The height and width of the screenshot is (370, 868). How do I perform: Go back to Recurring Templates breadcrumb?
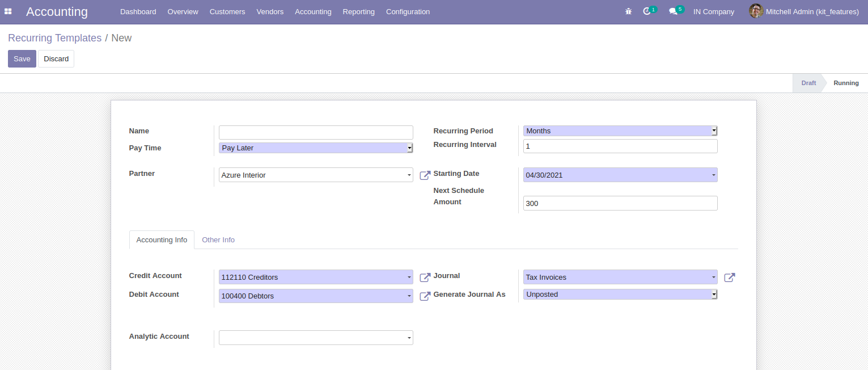54,38
